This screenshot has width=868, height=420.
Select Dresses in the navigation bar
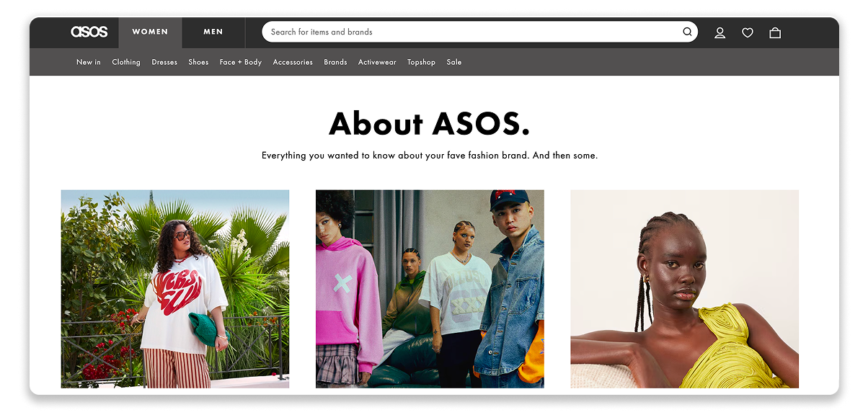point(164,62)
